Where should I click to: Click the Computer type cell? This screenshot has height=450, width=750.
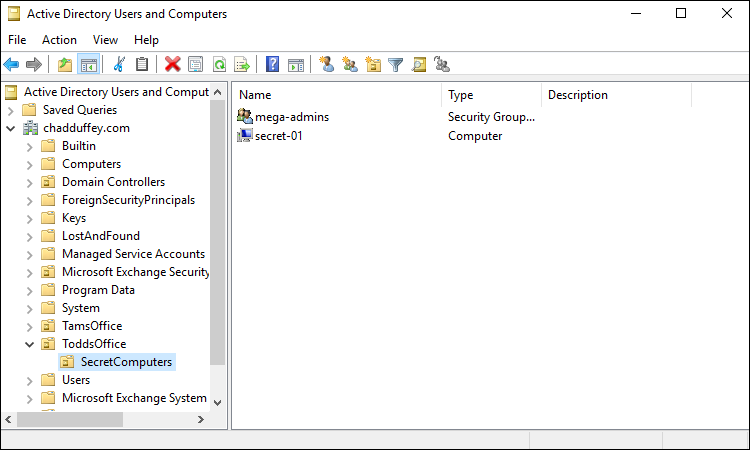coord(475,136)
